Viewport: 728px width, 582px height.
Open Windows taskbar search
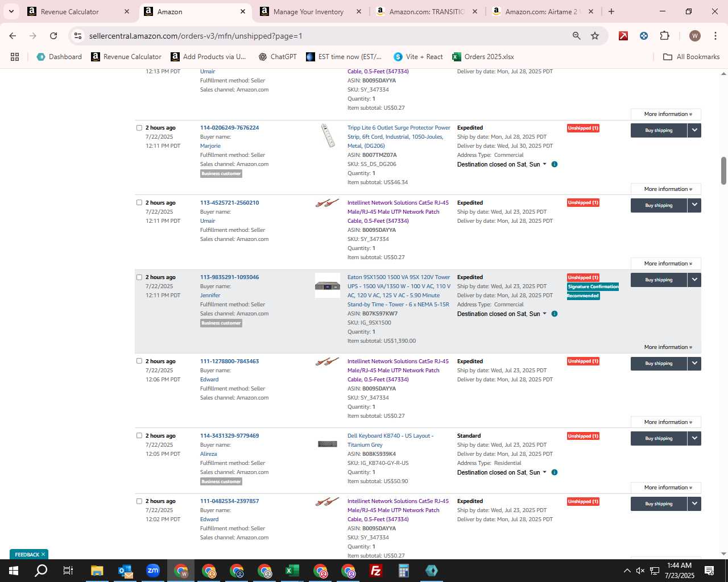click(x=41, y=571)
